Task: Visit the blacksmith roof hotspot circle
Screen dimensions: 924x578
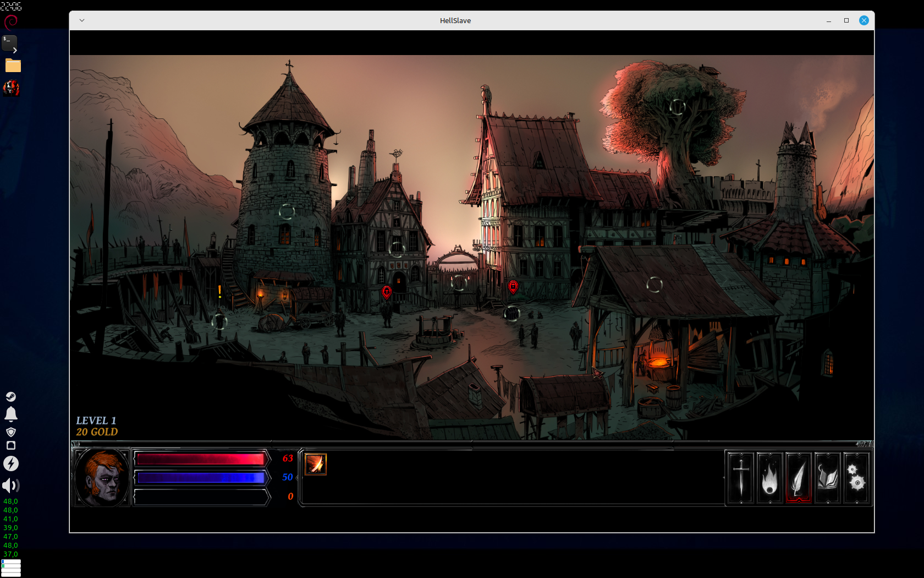Action: [654, 285]
